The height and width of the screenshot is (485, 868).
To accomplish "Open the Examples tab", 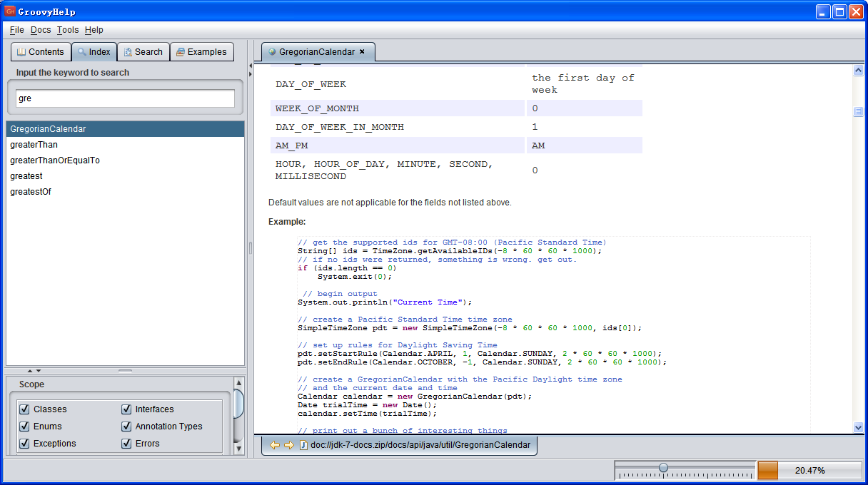I will pyautogui.click(x=202, y=52).
